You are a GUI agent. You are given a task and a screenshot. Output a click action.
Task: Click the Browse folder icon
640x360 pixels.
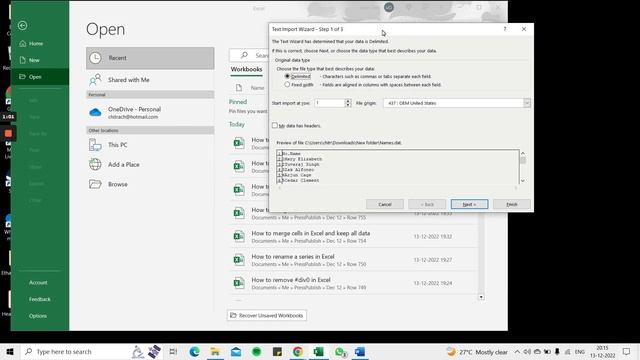click(x=95, y=184)
